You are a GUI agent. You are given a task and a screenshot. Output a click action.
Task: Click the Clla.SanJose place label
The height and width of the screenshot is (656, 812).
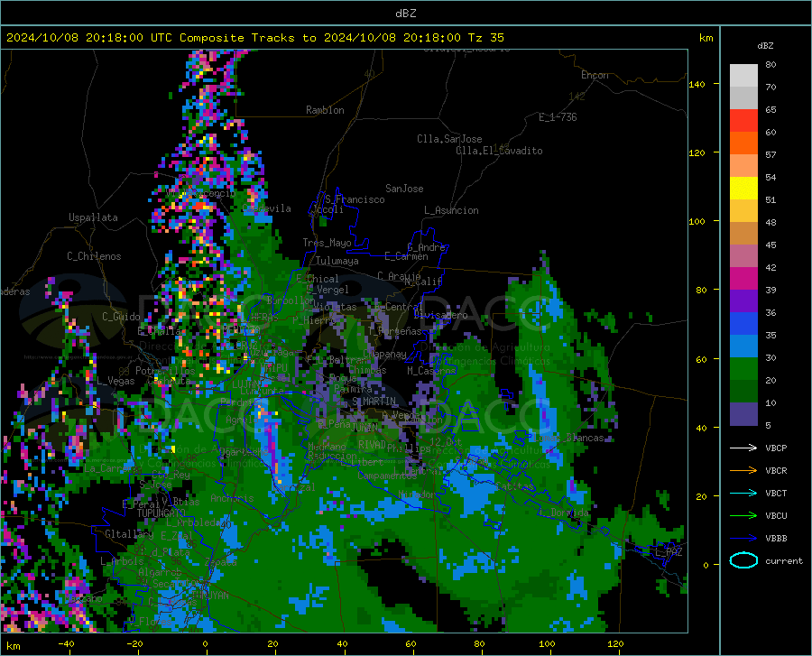(449, 139)
